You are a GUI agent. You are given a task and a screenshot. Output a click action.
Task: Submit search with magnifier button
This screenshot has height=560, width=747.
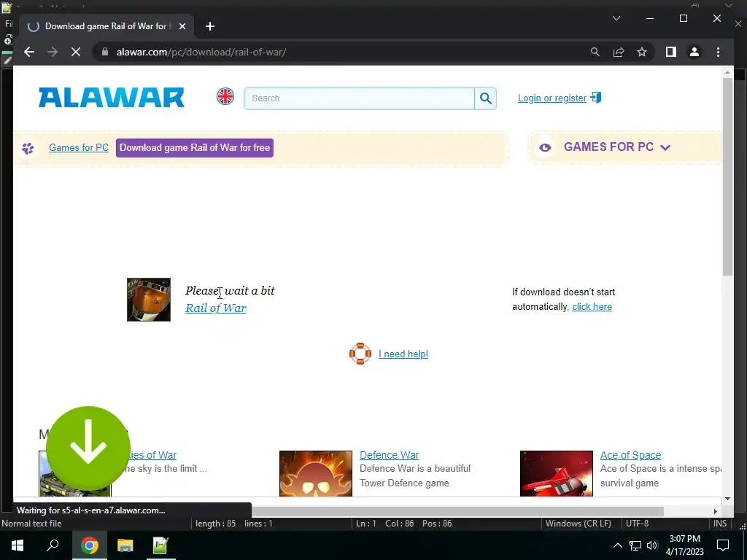coord(485,98)
